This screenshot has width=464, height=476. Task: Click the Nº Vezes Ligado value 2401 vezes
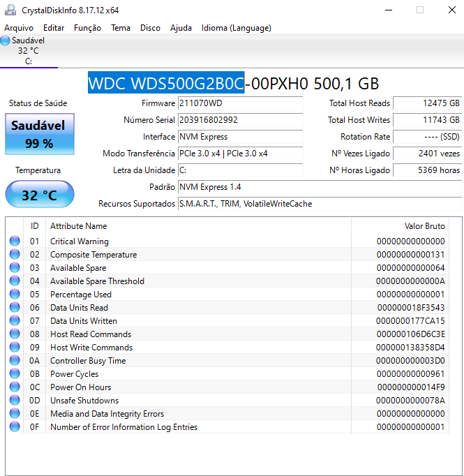click(x=427, y=154)
